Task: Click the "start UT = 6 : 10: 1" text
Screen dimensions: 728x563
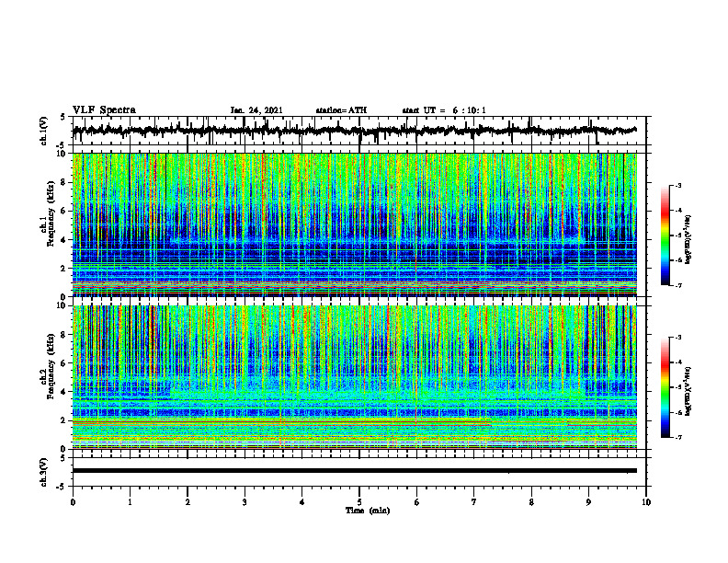Action: pyautogui.click(x=444, y=110)
